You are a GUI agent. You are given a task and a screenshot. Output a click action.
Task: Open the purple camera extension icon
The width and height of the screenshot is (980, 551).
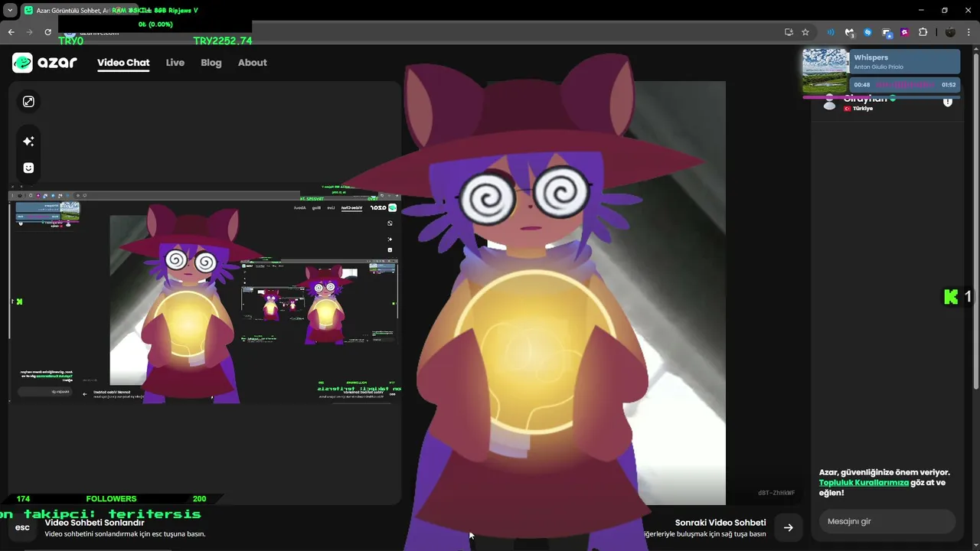point(905,32)
